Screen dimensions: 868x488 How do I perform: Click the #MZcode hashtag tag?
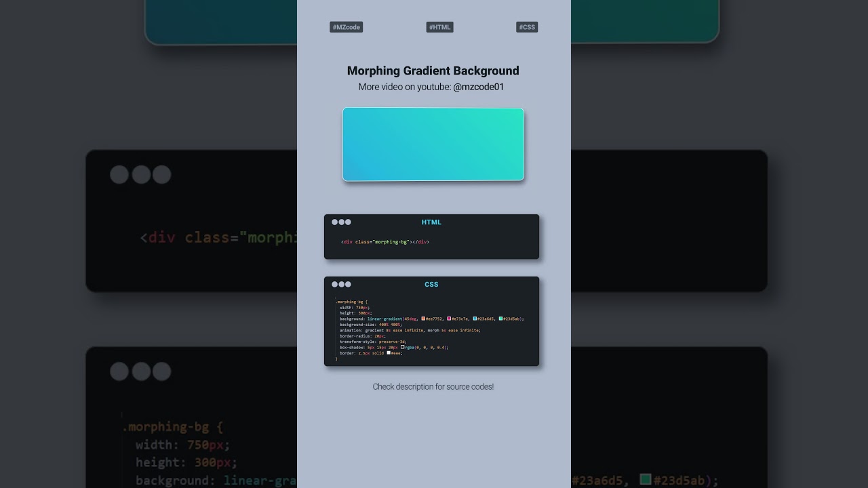click(x=346, y=27)
